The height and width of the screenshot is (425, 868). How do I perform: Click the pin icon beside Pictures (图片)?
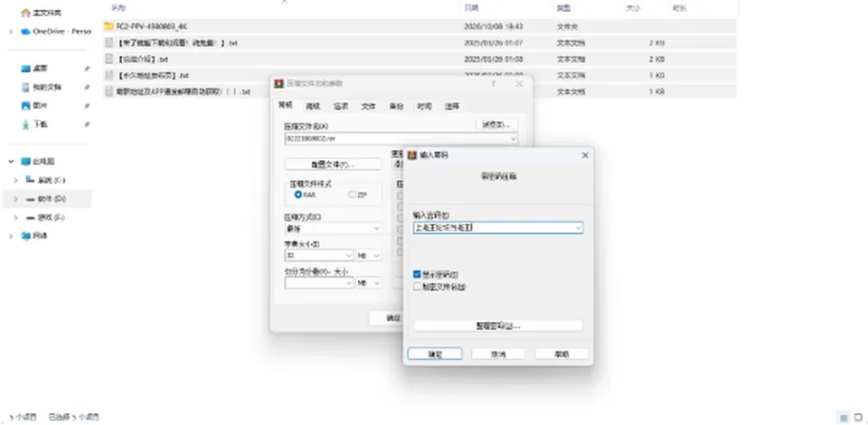[87, 106]
